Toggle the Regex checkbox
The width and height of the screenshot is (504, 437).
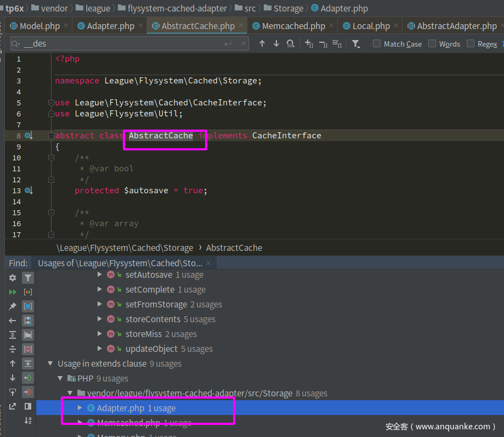tap(471, 44)
